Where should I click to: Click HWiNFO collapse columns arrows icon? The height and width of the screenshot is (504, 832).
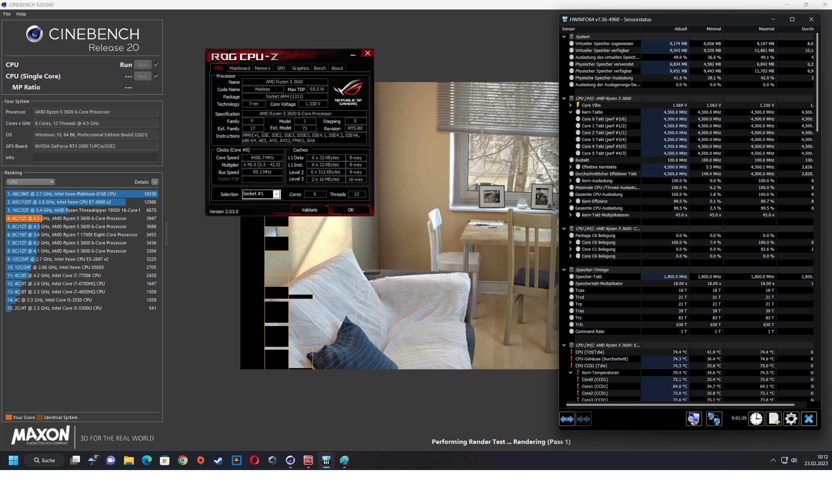coord(583,419)
